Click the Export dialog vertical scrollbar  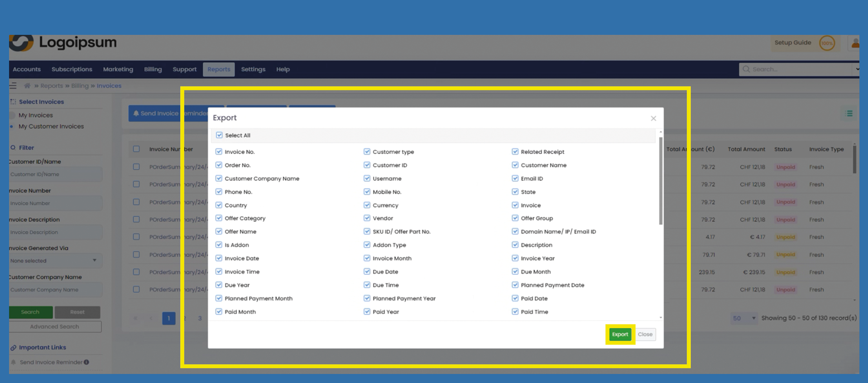pyautogui.click(x=660, y=181)
